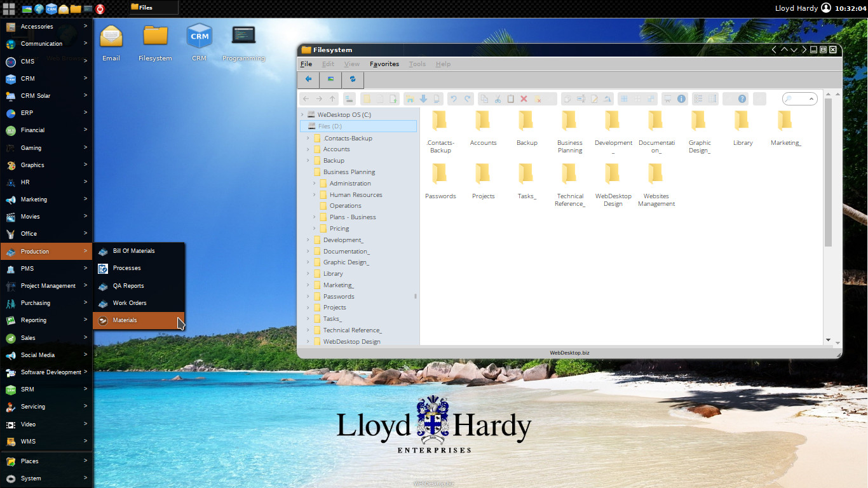This screenshot has width=868, height=488.
Task: Expand the Plans - Business tree node
Action: [315, 217]
